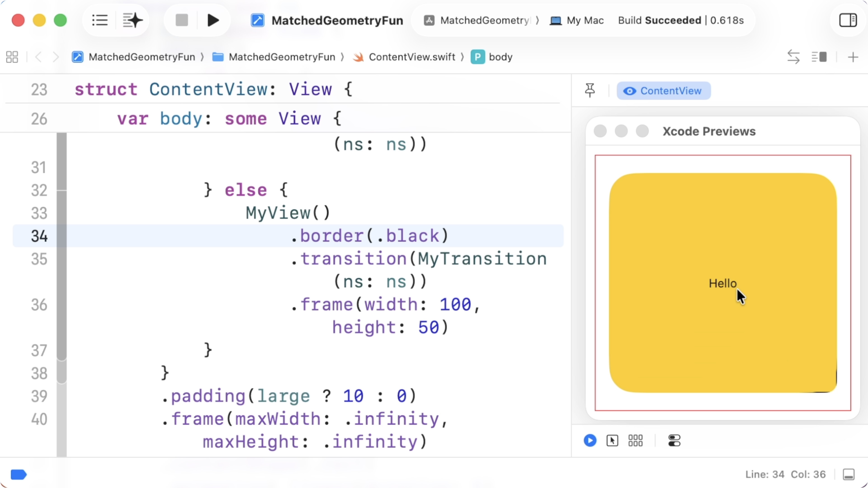Image resolution: width=868 pixels, height=488 pixels.
Task: Open the preview variants grid icon
Action: click(635, 440)
